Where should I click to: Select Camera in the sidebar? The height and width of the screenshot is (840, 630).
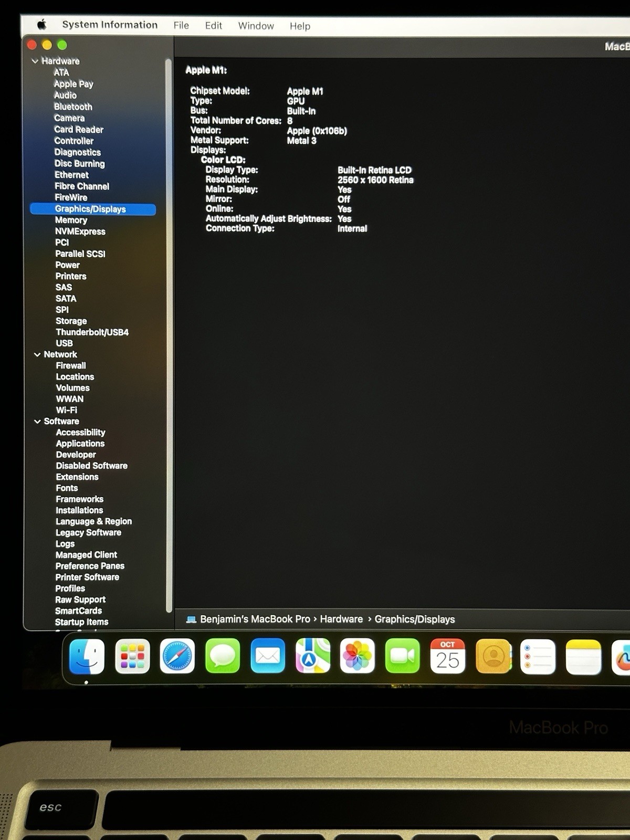pyautogui.click(x=69, y=118)
